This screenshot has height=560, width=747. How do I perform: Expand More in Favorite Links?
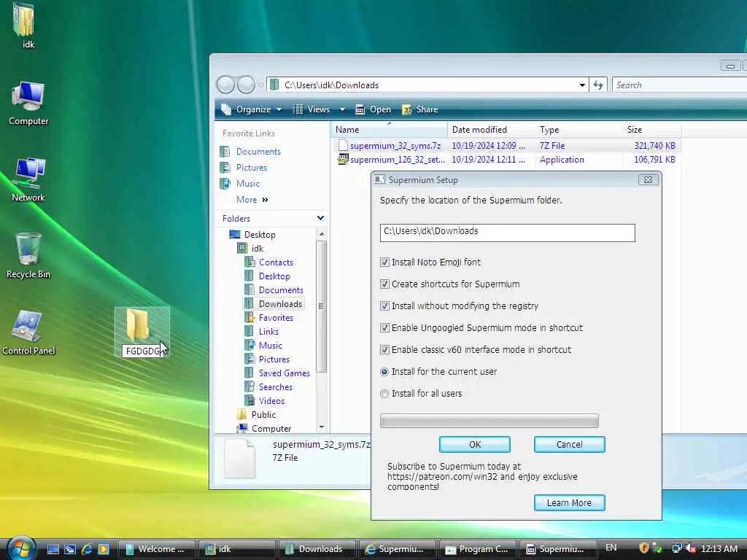tap(252, 200)
